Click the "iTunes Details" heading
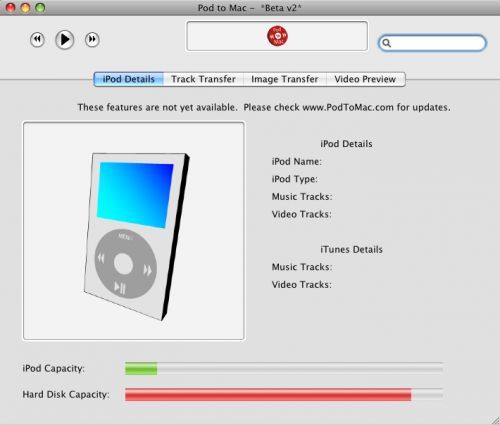 coord(351,249)
